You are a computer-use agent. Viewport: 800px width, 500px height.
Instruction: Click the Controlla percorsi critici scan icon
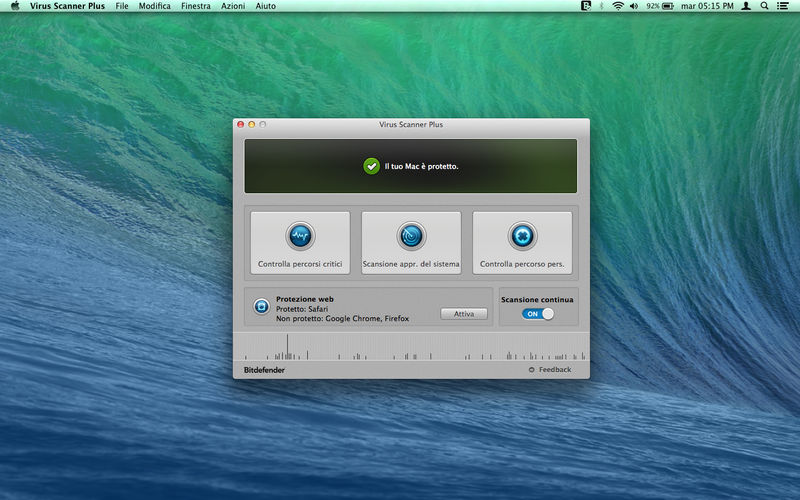click(300, 236)
